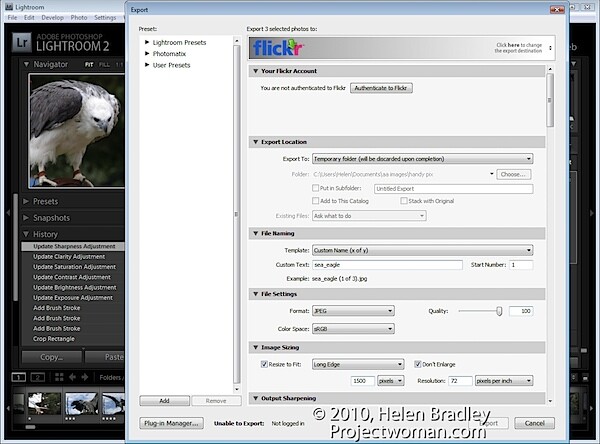
Task: Select FIT zoom in Navigator
Action: pyautogui.click(x=89, y=65)
